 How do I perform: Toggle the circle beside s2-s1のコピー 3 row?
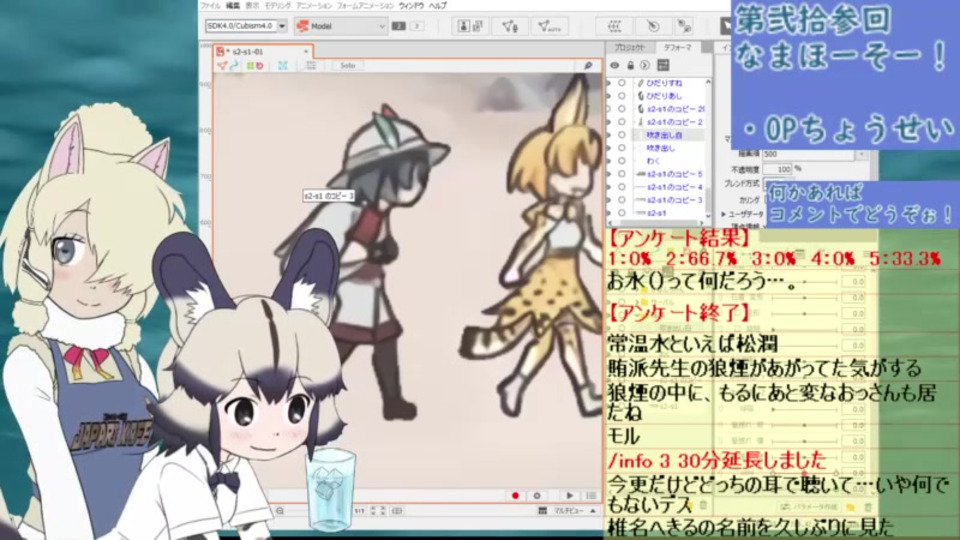[622, 200]
